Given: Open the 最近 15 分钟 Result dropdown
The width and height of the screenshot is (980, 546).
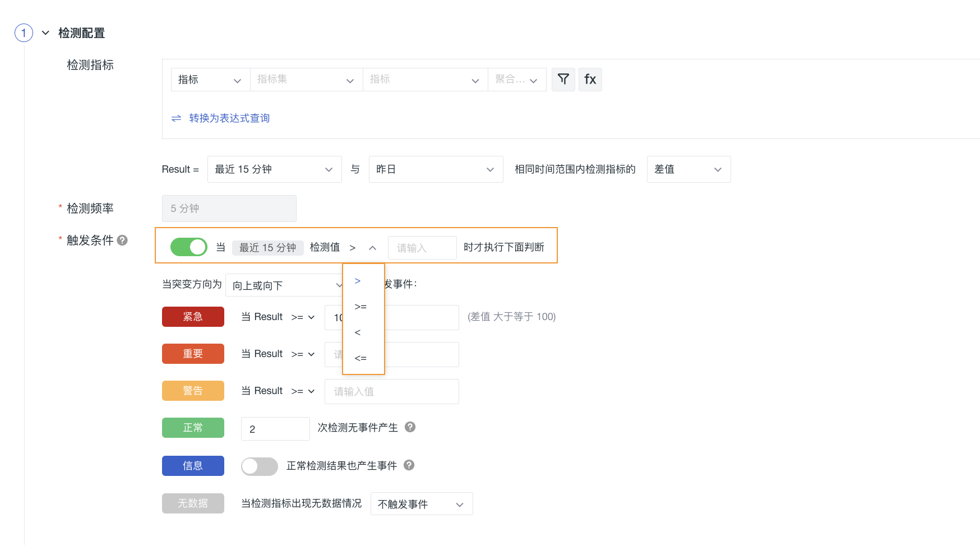Looking at the screenshot, I should pyautogui.click(x=274, y=169).
